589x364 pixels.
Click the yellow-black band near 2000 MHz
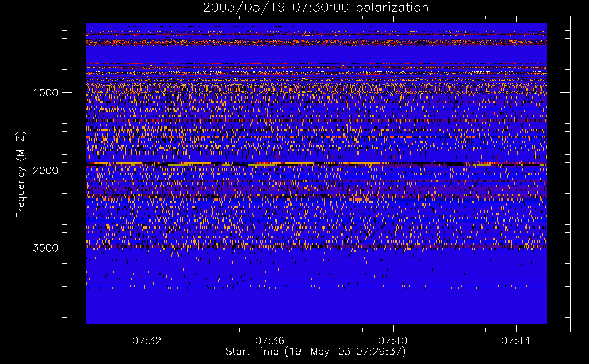(316, 164)
